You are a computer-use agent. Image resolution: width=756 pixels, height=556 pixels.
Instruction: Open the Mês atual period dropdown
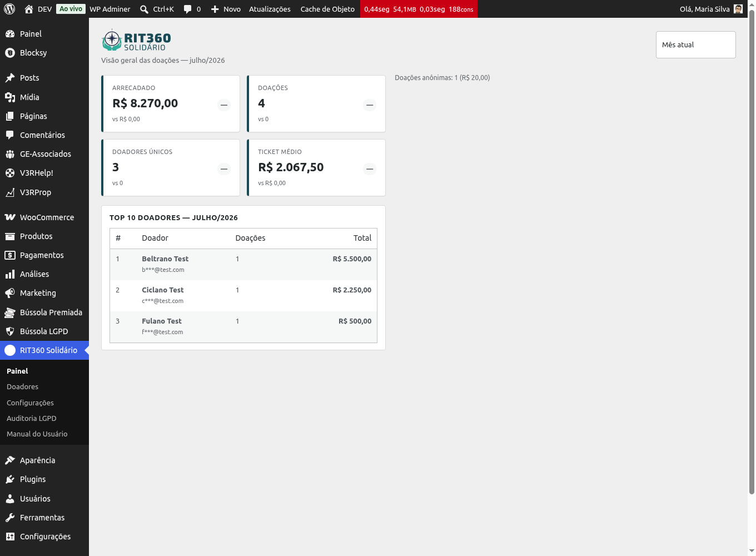[696, 45]
